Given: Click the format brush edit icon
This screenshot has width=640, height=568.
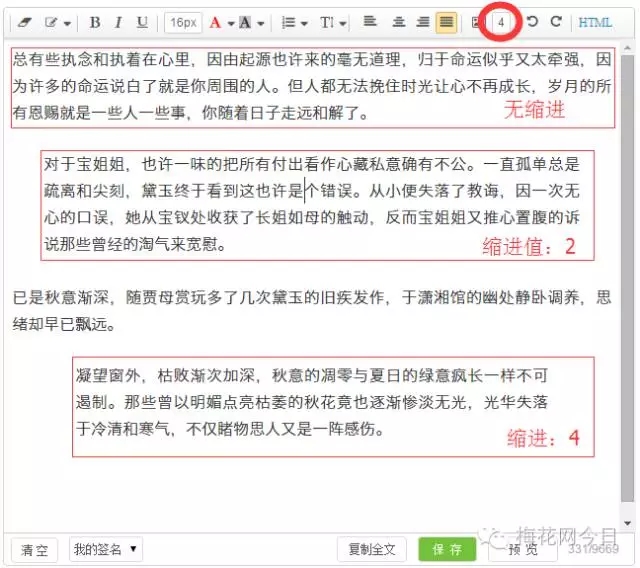Looking at the screenshot, I should point(51,22).
